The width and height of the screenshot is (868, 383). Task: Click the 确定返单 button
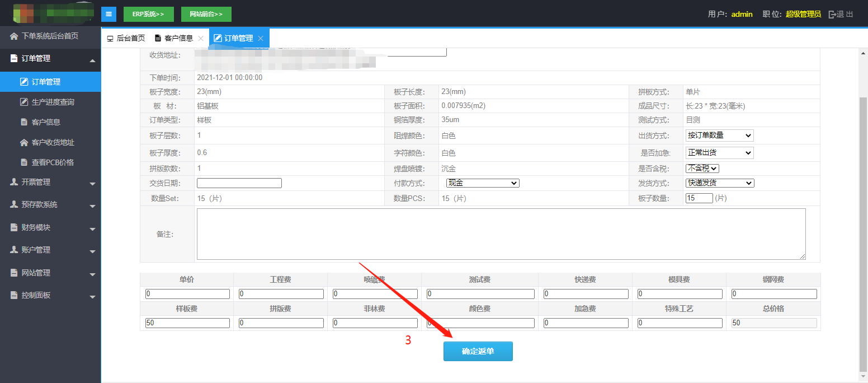pos(478,351)
